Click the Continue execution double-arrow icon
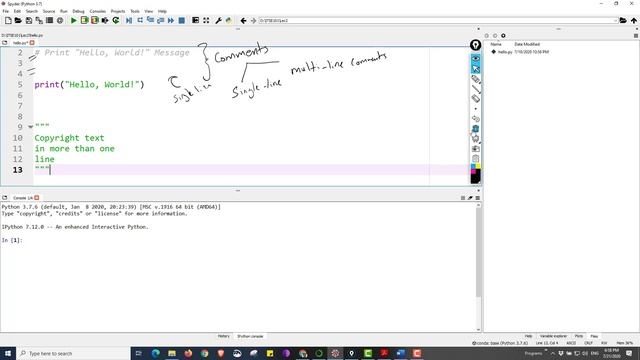This screenshot has height=360, width=640. (x=171, y=20)
